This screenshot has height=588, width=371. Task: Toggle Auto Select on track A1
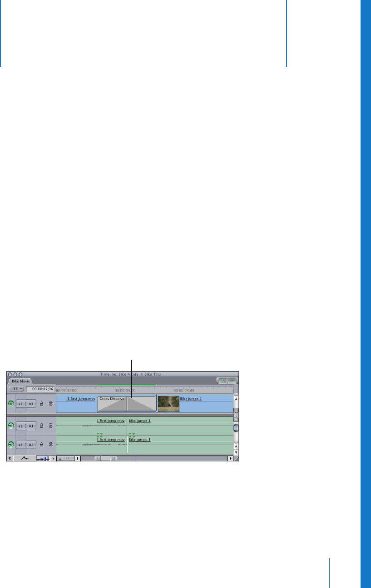(x=51, y=426)
